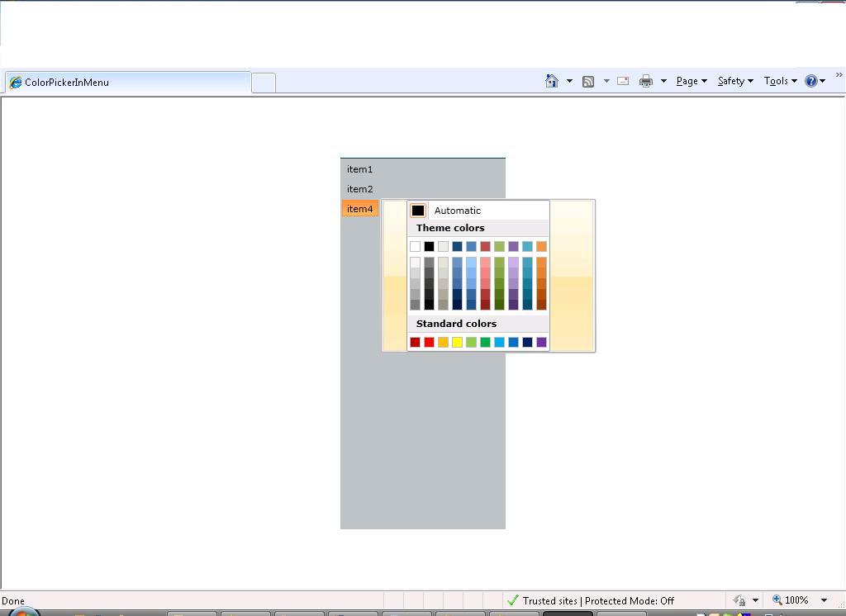This screenshot has height=616, width=846.
Task: Open the zoom level 100% dropdown arrow
Action: coord(824,599)
